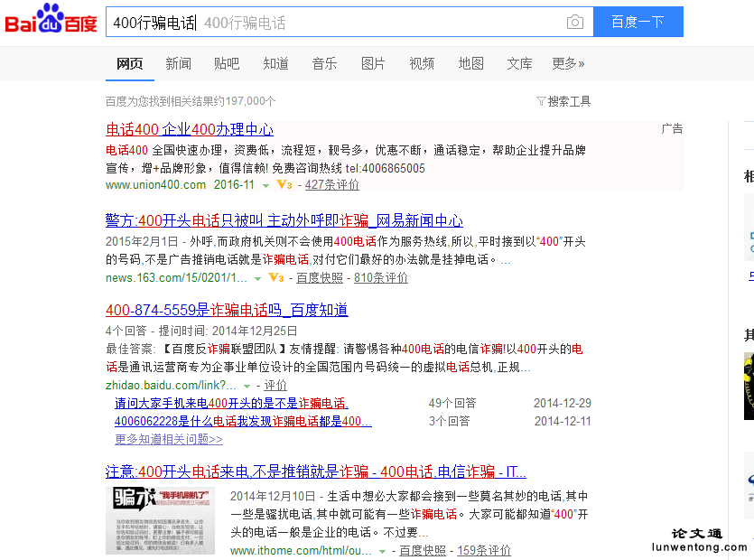This screenshot has width=754, height=560.
Task: Switch to the 音乐 tab
Action: (x=324, y=63)
